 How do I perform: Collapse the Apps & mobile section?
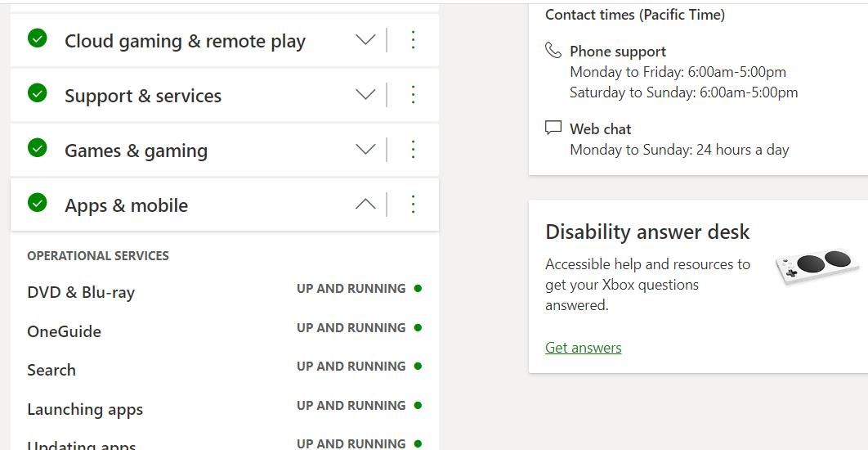tap(365, 204)
